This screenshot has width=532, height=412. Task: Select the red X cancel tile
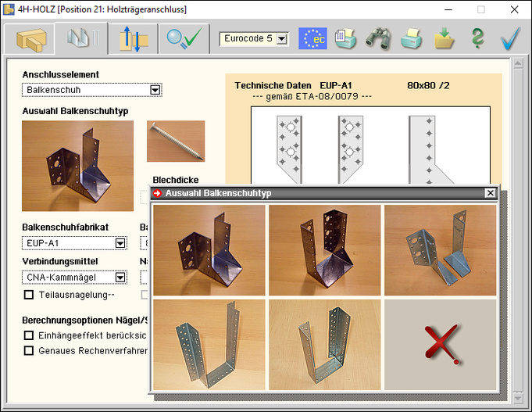point(441,345)
